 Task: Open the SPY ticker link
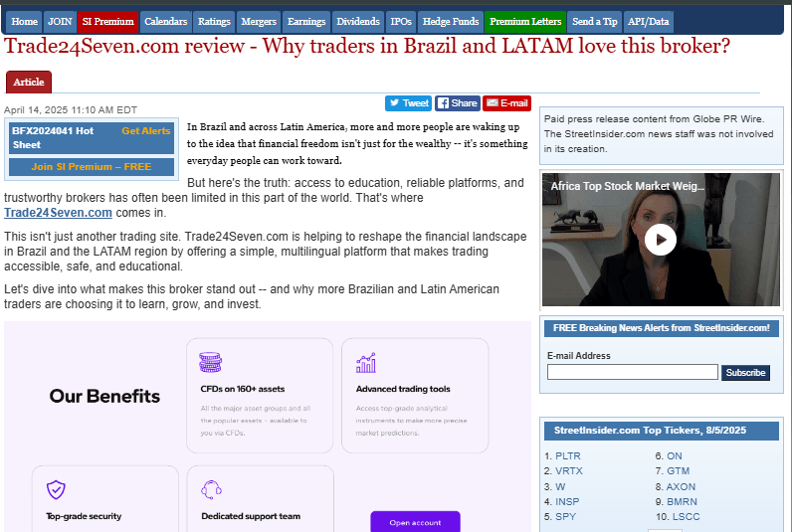(x=566, y=517)
